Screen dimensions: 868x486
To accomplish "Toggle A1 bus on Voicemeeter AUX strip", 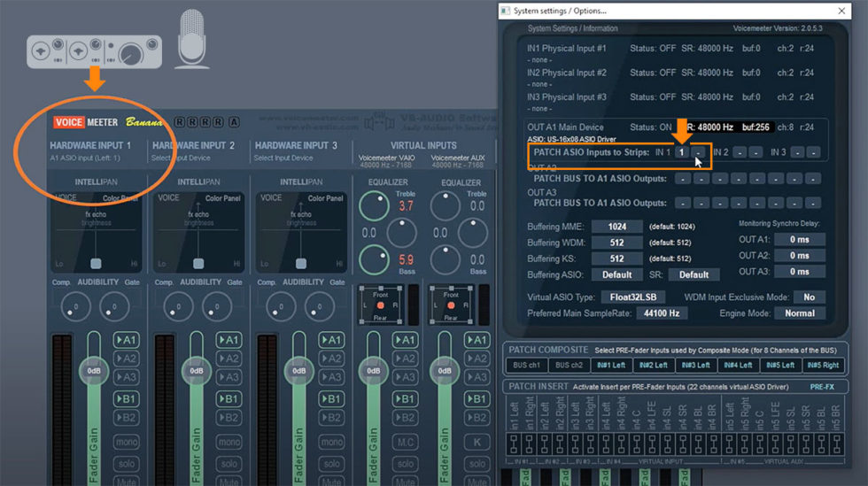I will [x=477, y=340].
